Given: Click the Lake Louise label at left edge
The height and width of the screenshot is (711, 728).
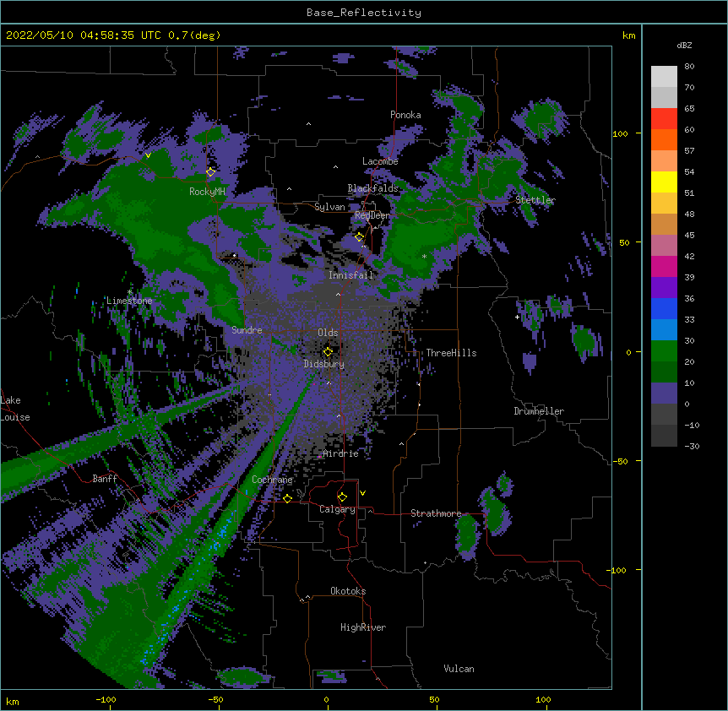Looking at the screenshot, I should coord(15,409).
